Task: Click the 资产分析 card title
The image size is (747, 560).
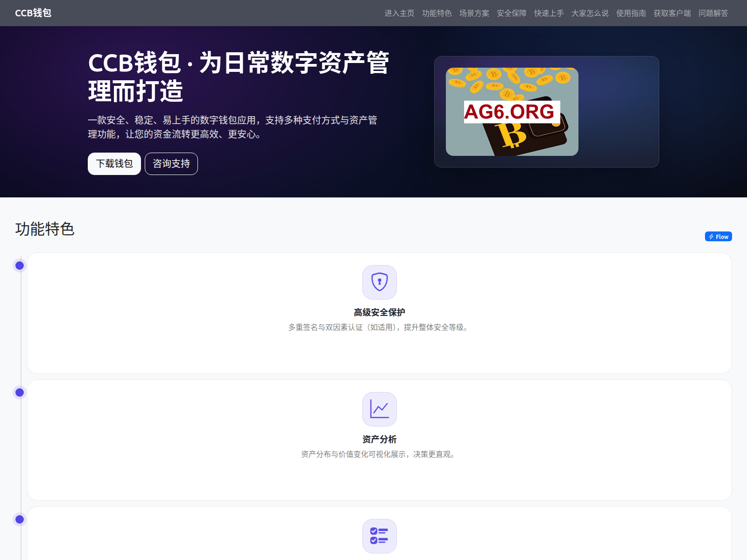Action: (x=380, y=439)
